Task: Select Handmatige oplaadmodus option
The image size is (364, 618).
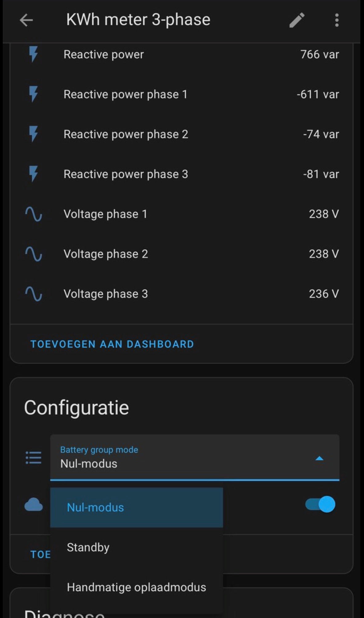Action: 136,588
